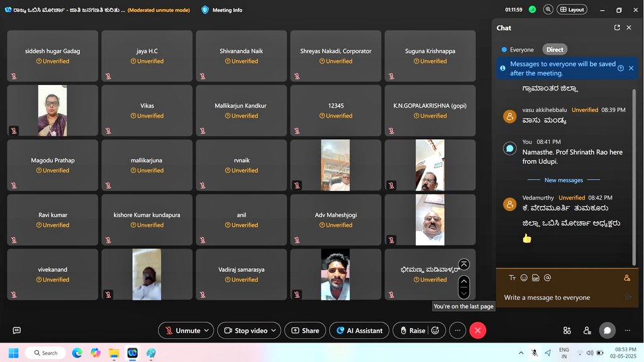The height and width of the screenshot is (362, 644).
Task: Select siddesh hugar Gadag participant tile
Action: pyautogui.click(x=53, y=56)
